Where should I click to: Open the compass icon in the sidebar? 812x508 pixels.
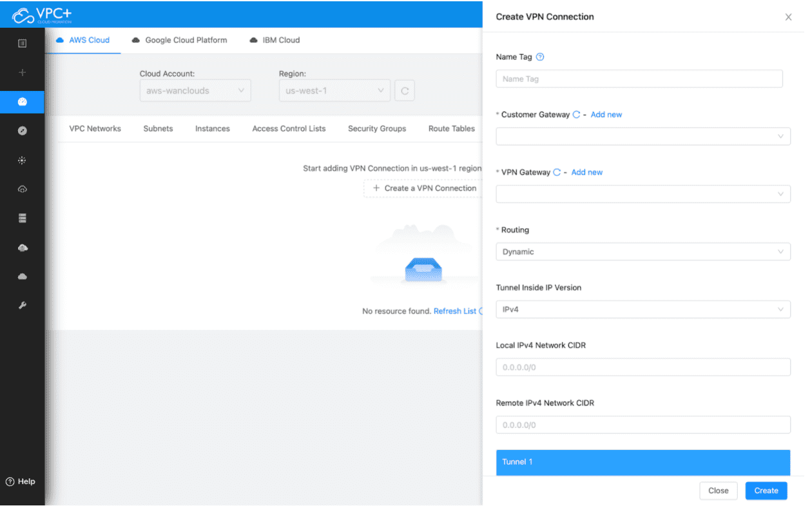[x=23, y=131]
